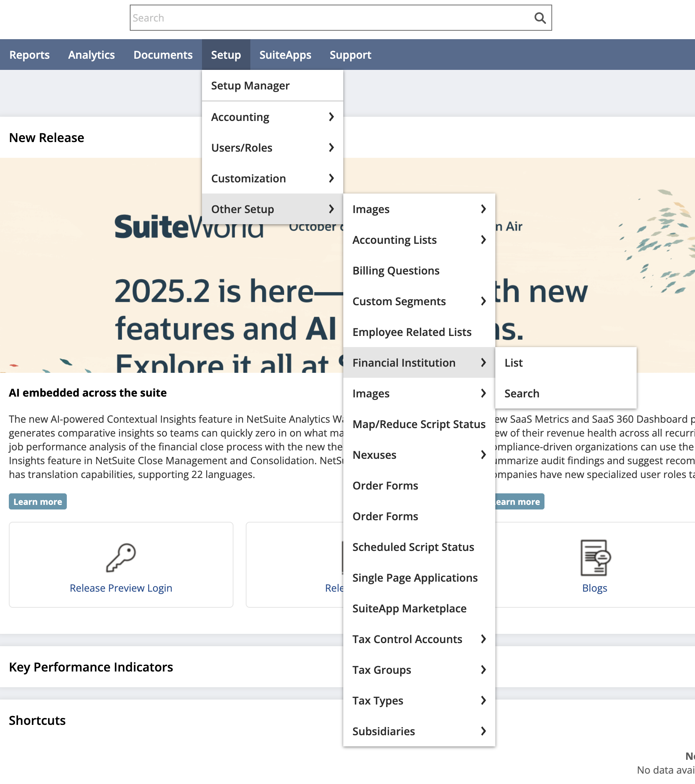Choose Billing Questions from Other Setup
Image resolution: width=695 pixels, height=784 pixels.
click(396, 271)
